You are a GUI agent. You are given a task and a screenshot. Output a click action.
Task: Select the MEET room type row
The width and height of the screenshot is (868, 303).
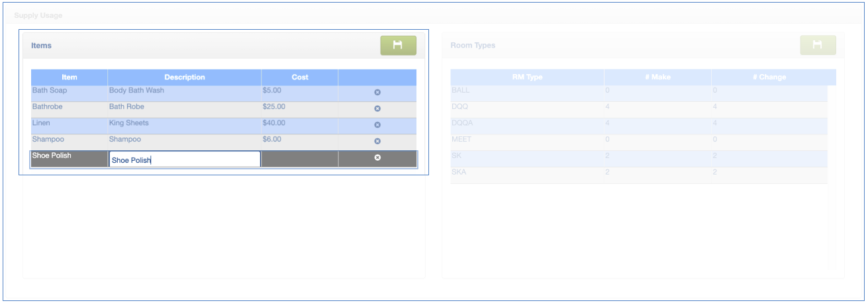coord(527,140)
